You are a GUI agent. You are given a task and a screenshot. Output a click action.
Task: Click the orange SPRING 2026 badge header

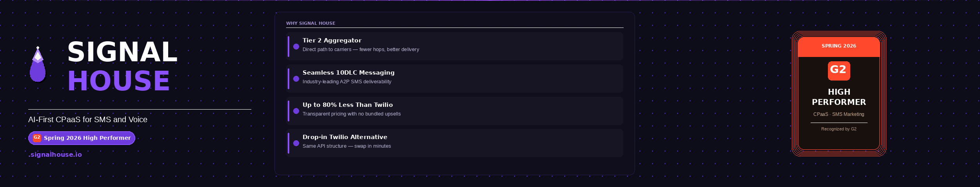(839, 46)
